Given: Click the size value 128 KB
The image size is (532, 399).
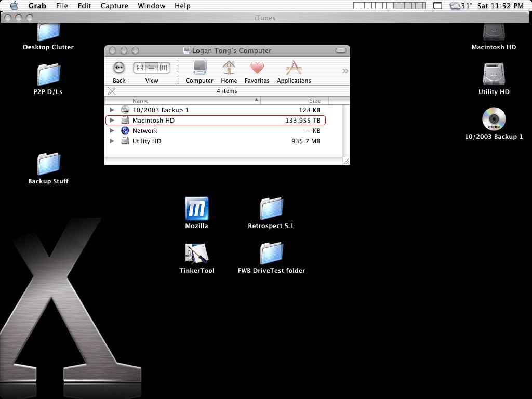Looking at the screenshot, I should tap(310, 110).
